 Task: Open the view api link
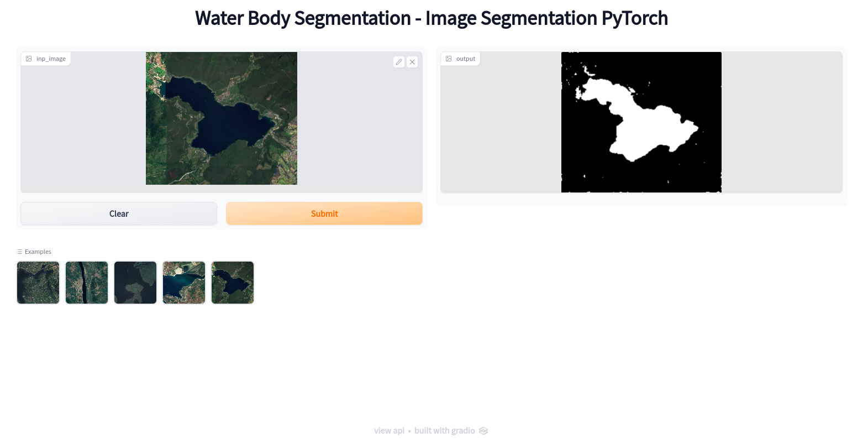(389, 431)
